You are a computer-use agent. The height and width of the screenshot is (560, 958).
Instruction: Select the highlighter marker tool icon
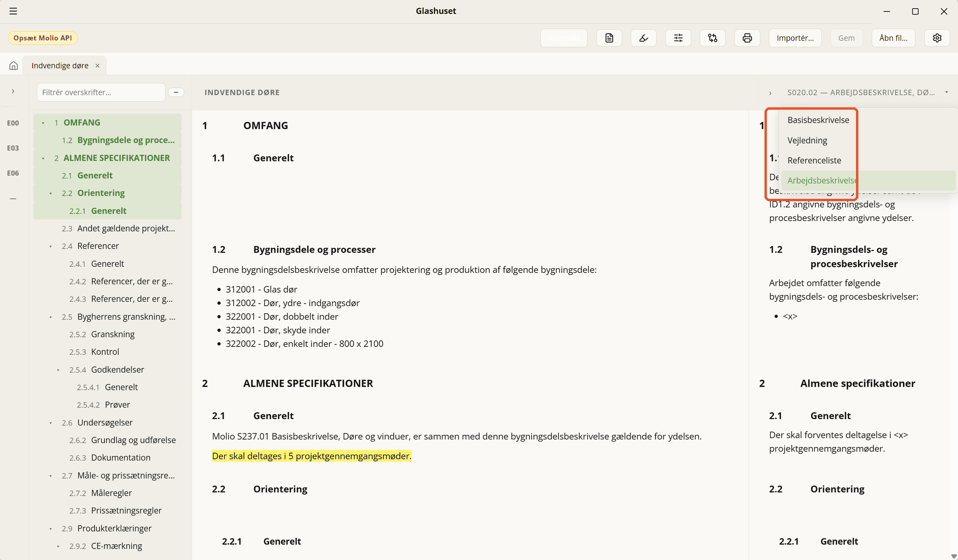pyautogui.click(x=644, y=38)
